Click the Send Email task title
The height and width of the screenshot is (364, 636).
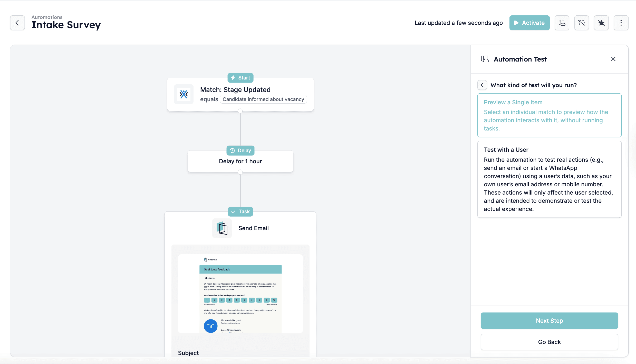[x=254, y=228]
